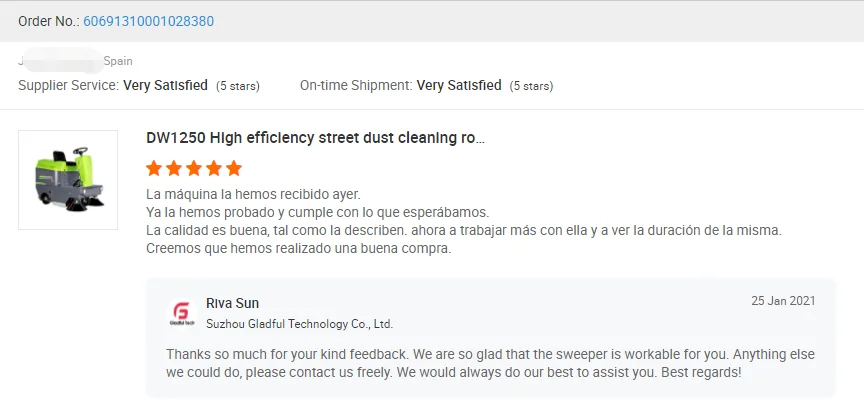Click the Supplier Service Very Satisfied rating

(165, 86)
